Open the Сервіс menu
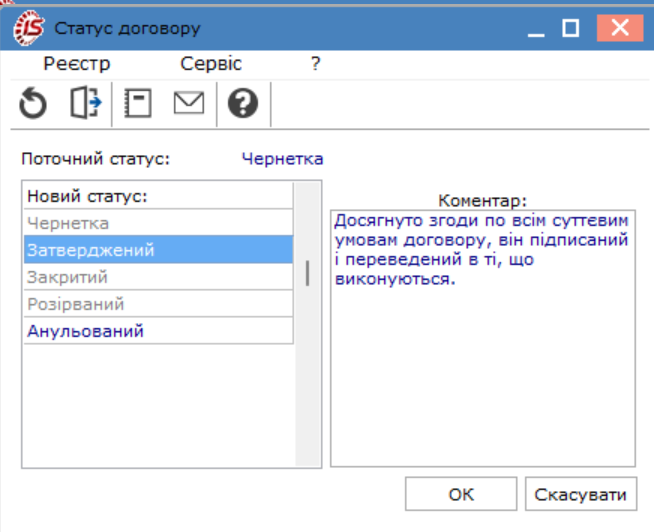This screenshot has height=532, width=654. 211,64
